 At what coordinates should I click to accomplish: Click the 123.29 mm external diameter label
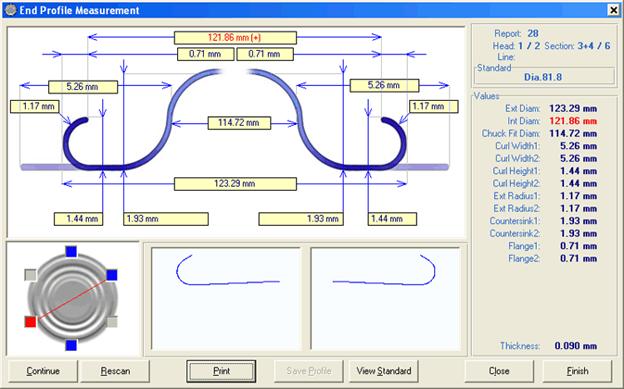coord(235,184)
